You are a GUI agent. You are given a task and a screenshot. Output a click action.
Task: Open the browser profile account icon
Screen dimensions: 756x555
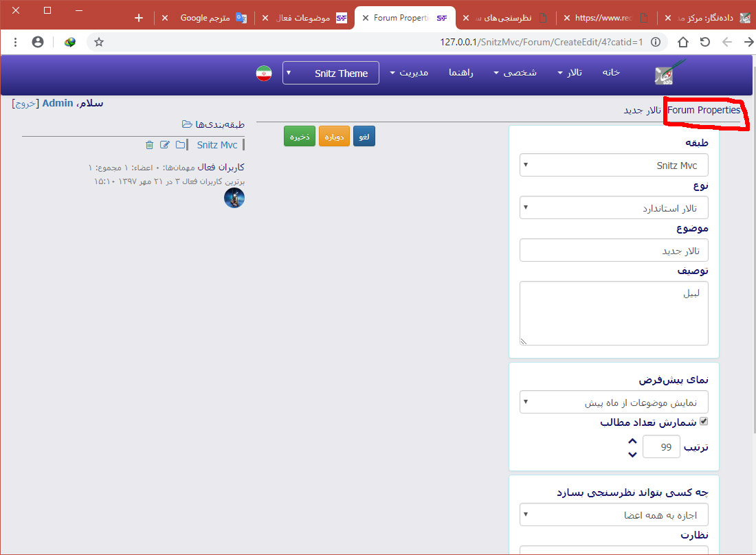[38, 43]
